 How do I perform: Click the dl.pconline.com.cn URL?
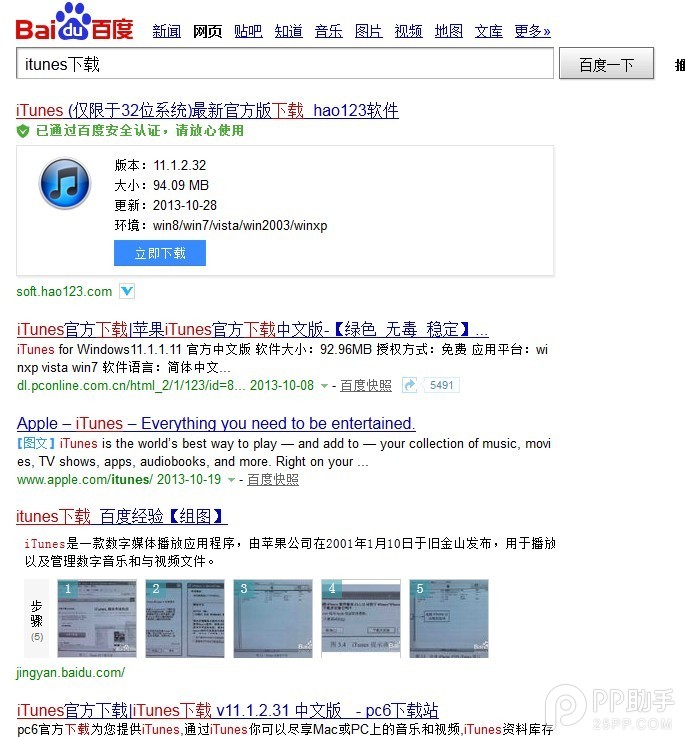point(131,386)
